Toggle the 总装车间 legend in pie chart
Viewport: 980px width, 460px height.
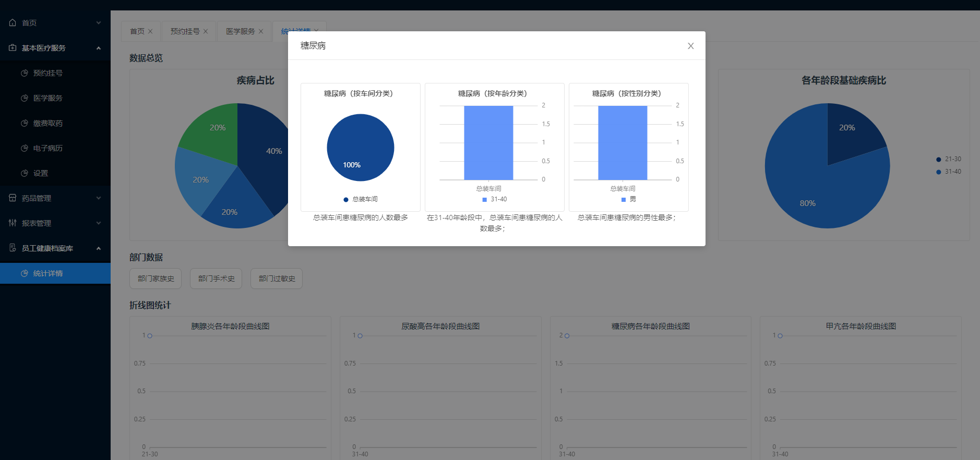tap(361, 199)
